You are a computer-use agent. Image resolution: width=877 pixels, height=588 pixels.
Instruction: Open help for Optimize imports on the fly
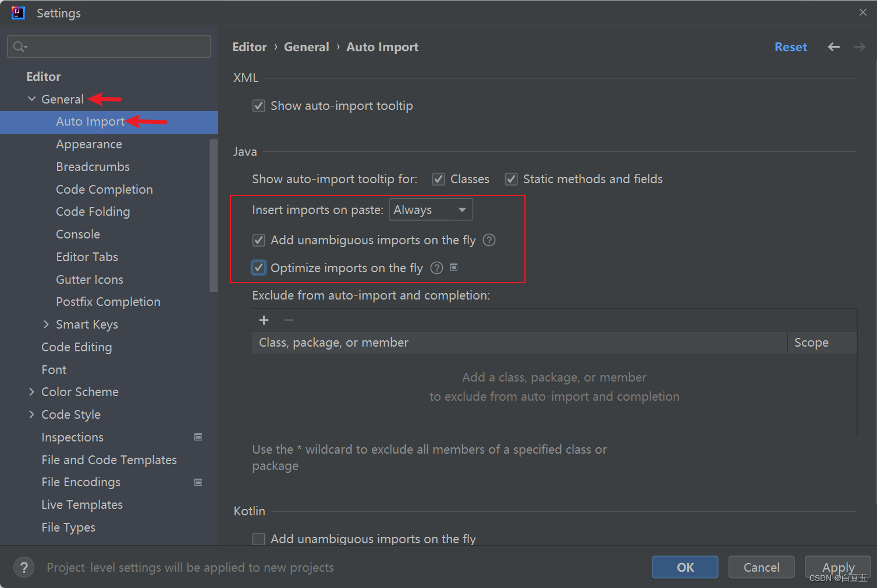pyautogui.click(x=436, y=268)
